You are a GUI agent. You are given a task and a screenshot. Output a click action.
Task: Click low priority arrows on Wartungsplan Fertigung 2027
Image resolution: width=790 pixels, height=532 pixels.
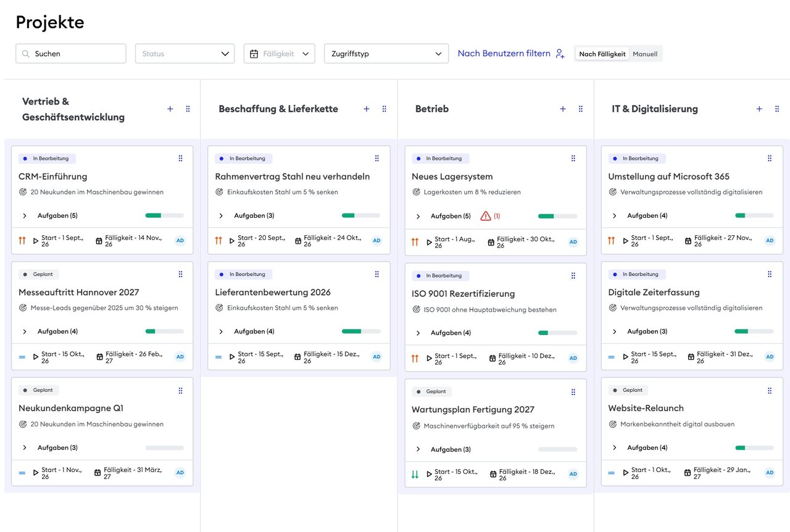[415, 475]
